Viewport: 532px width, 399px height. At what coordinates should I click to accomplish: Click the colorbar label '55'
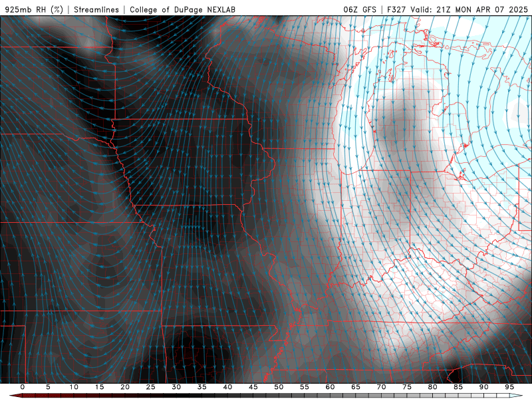(x=305, y=387)
